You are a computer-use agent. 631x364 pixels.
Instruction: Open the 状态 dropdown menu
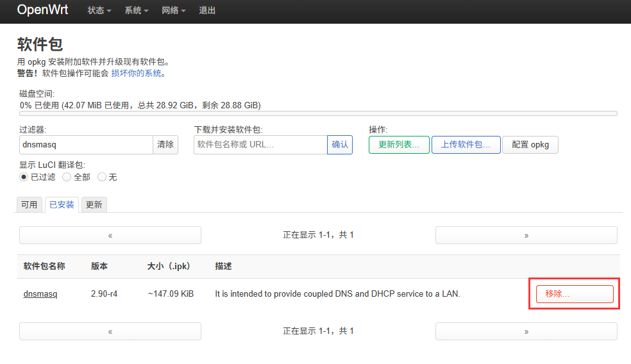tap(99, 10)
